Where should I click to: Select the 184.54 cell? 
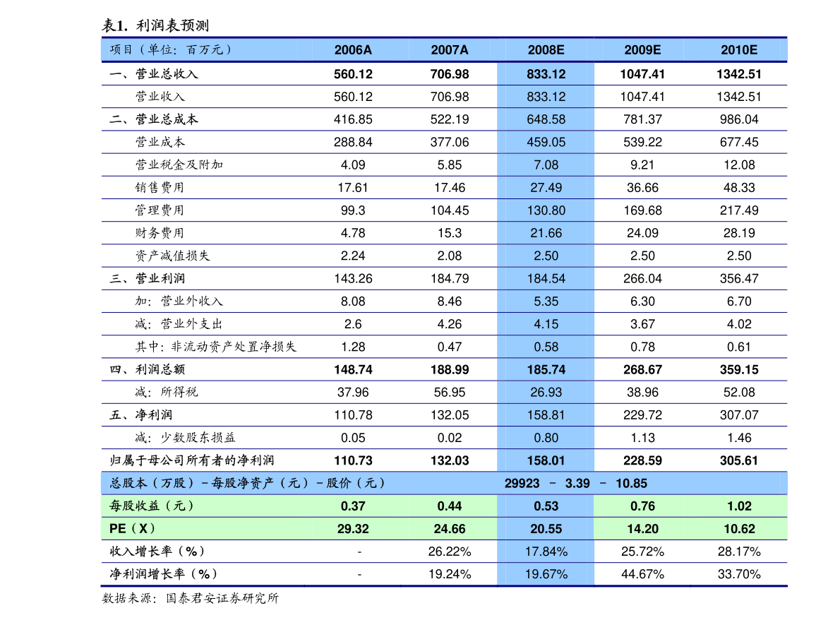(x=546, y=278)
